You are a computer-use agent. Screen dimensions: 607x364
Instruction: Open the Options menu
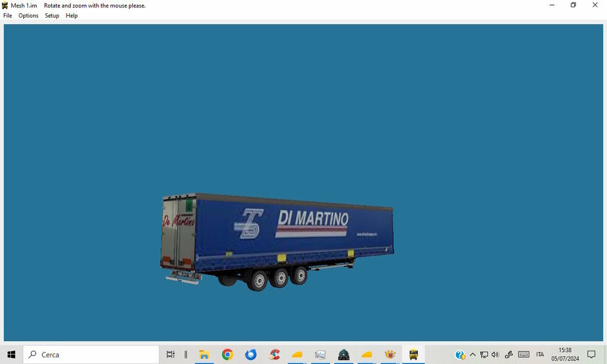[x=29, y=16]
